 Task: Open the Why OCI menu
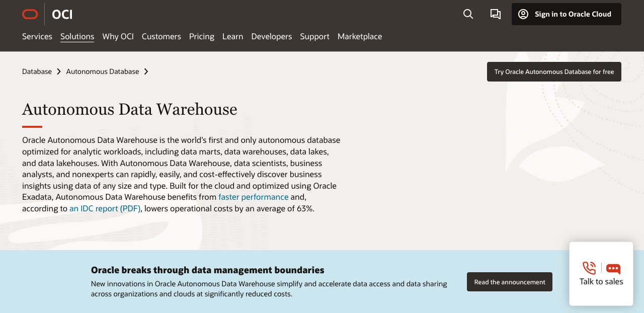[x=118, y=36]
